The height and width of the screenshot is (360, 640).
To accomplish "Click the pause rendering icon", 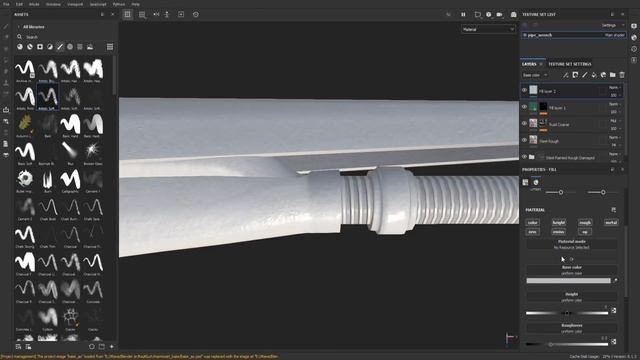I will [x=463, y=14].
